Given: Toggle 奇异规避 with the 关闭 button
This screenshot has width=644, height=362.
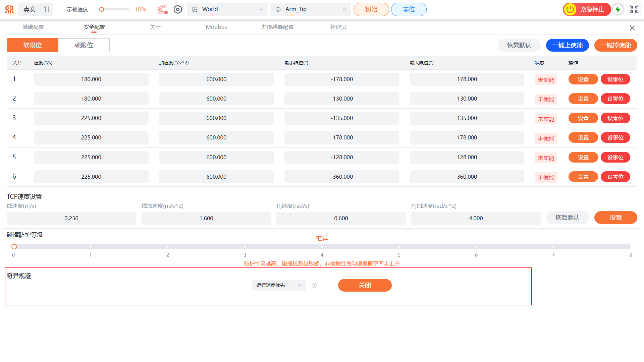Looking at the screenshot, I should click(x=365, y=285).
